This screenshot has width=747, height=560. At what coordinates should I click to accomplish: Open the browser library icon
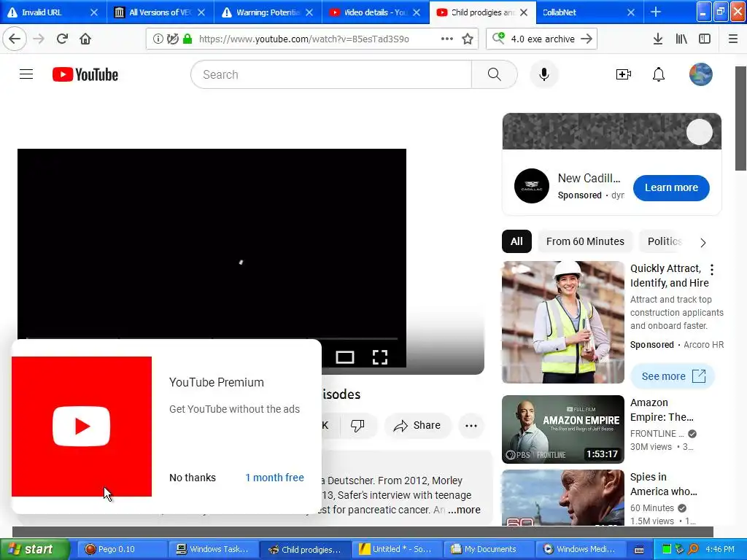(x=681, y=39)
